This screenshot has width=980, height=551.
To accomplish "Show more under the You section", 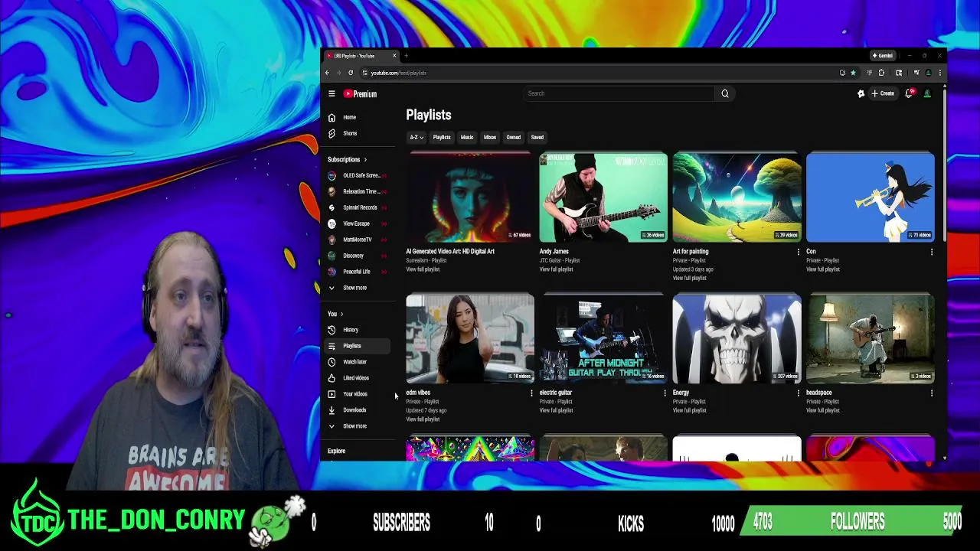I will 354,426.
